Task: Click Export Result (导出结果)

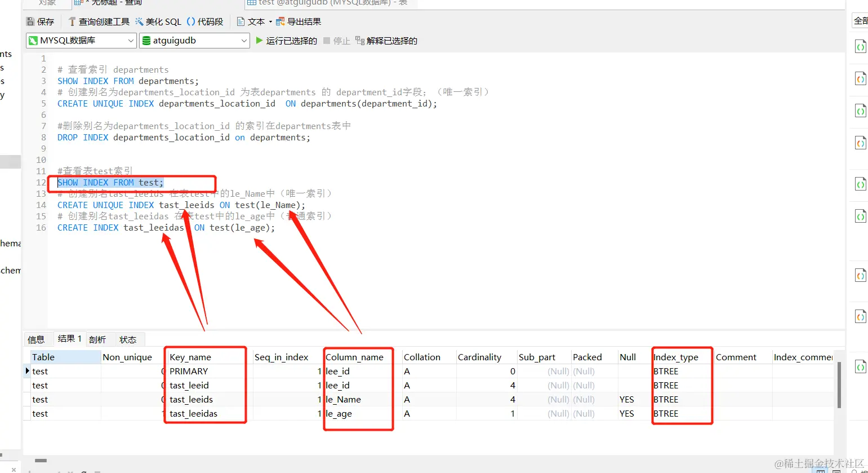Action: point(299,21)
